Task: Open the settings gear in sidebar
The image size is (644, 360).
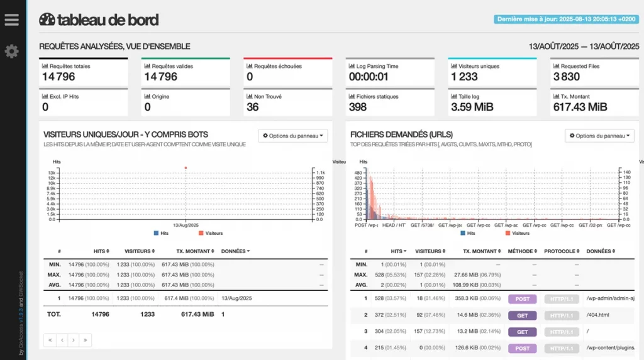Action: click(x=11, y=52)
